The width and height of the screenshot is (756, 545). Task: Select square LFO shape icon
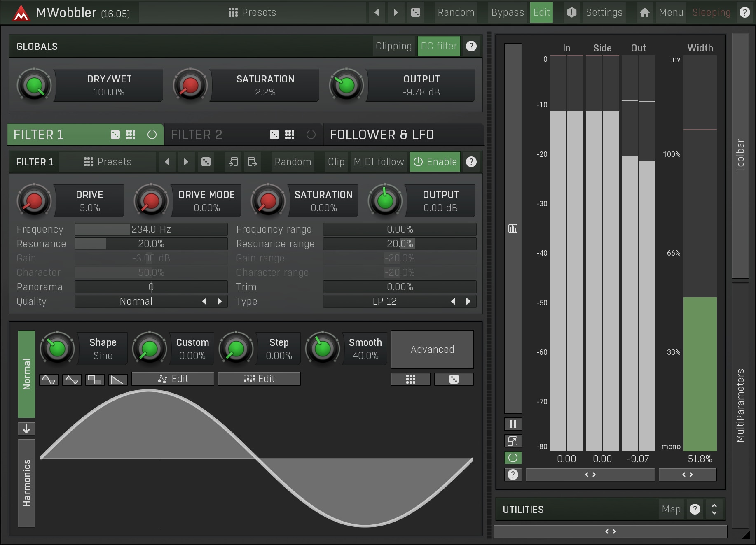tap(95, 380)
